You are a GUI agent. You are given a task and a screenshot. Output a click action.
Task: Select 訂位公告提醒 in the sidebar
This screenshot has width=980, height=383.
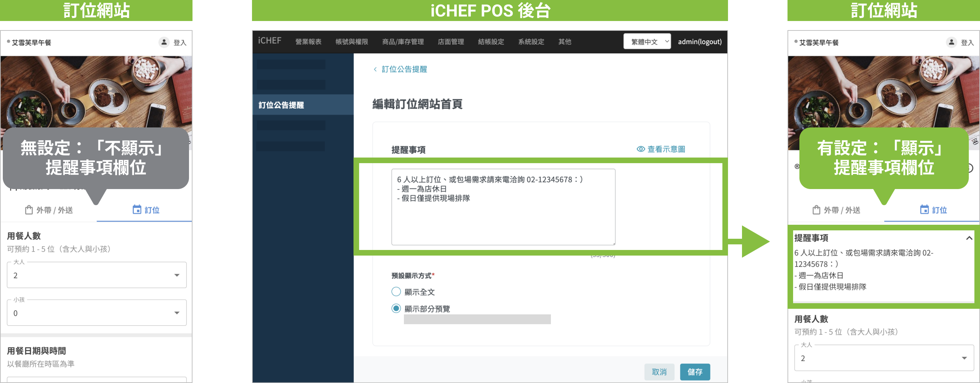tap(281, 105)
